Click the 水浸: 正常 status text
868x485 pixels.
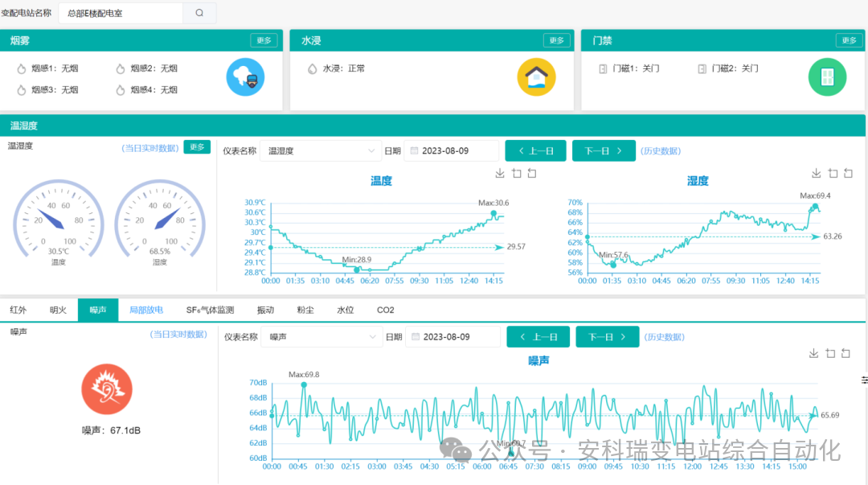(x=344, y=68)
